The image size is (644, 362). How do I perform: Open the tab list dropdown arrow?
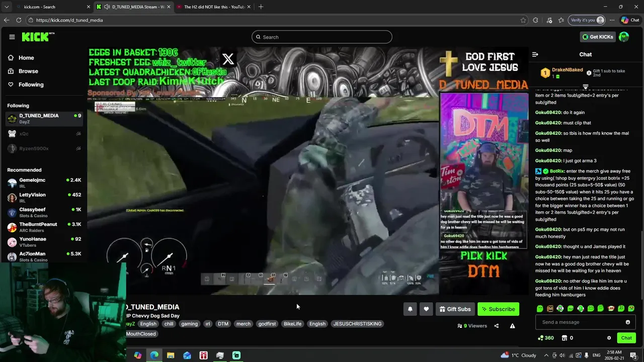click(x=6, y=7)
